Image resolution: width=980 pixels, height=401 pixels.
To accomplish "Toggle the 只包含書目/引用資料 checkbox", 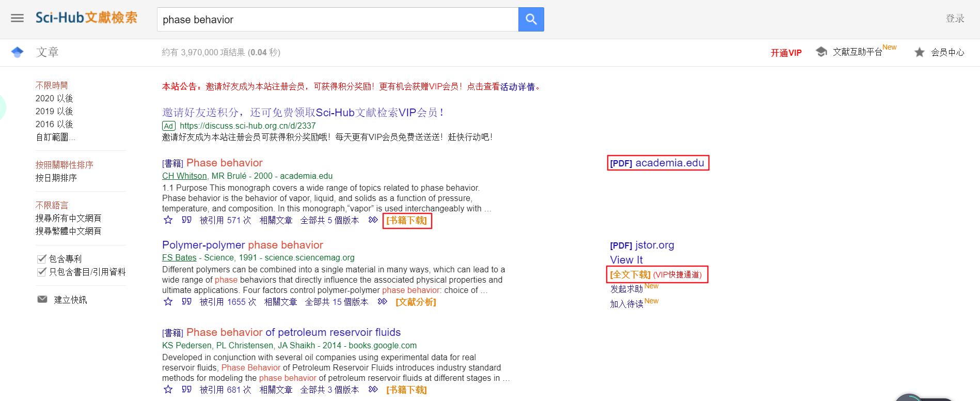I will tap(42, 272).
